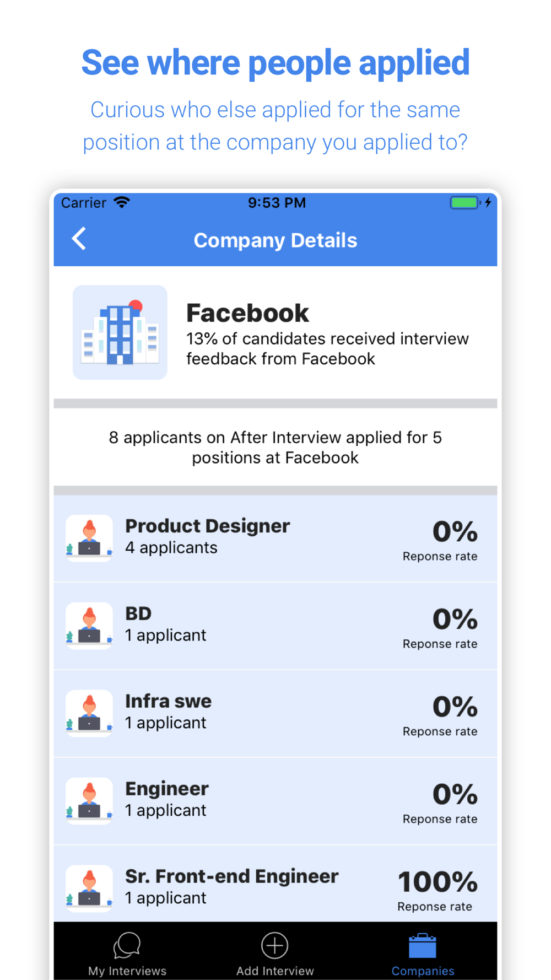Open the BD position title

pos(138,613)
